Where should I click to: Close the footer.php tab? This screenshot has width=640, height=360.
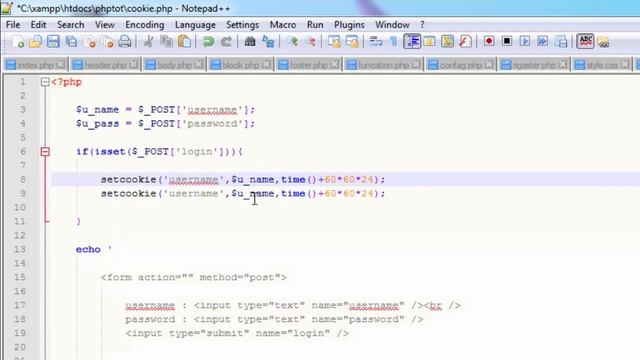335,64
